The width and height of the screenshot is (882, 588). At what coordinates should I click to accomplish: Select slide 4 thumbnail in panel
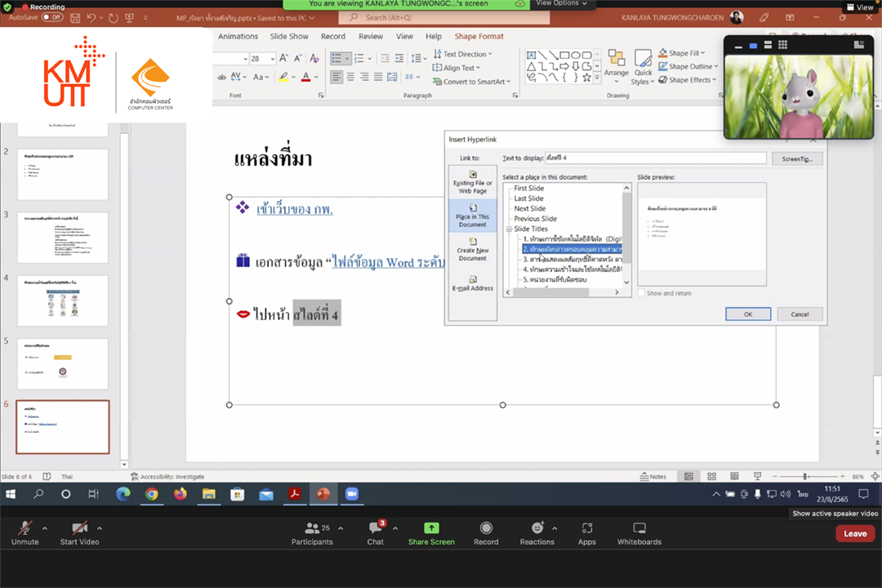click(x=62, y=301)
